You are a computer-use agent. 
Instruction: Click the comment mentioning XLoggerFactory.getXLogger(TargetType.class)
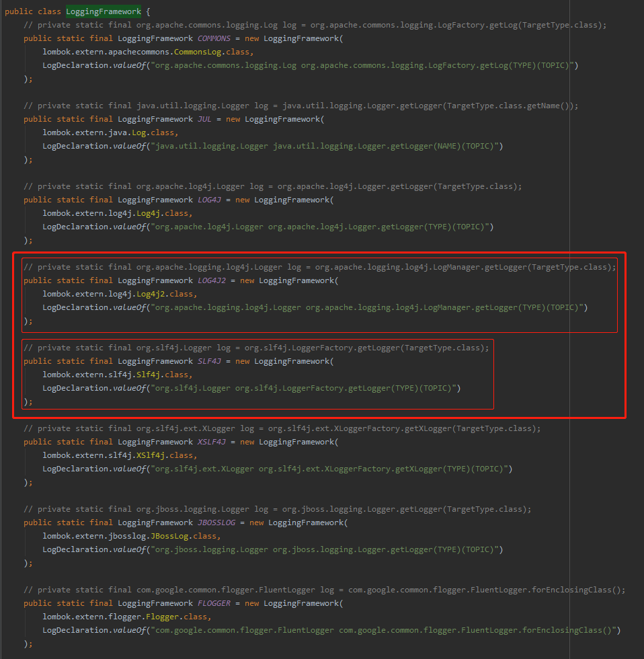(282, 428)
